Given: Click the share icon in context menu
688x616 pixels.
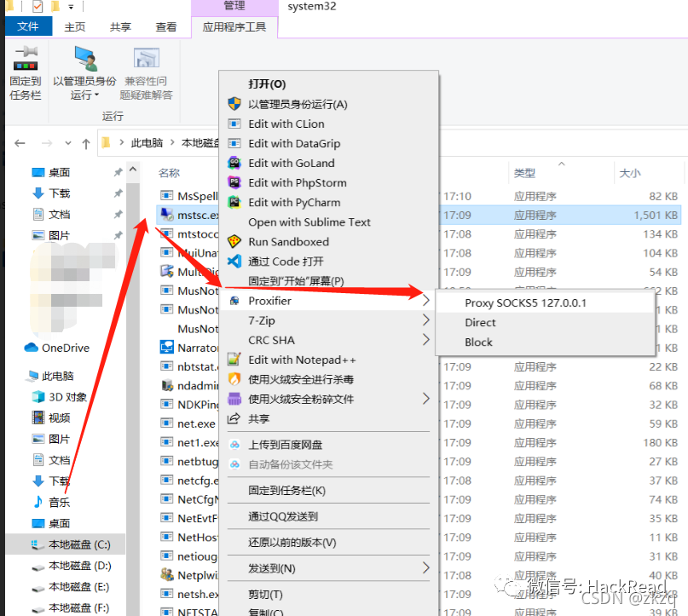Looking at the screenshot, I should [234, 418].
